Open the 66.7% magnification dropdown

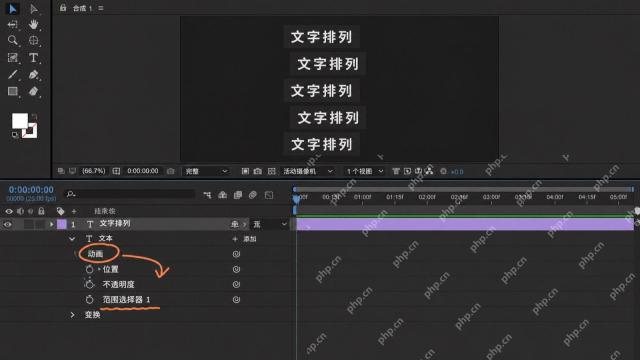pyautogui.click(x=93, y=171)
